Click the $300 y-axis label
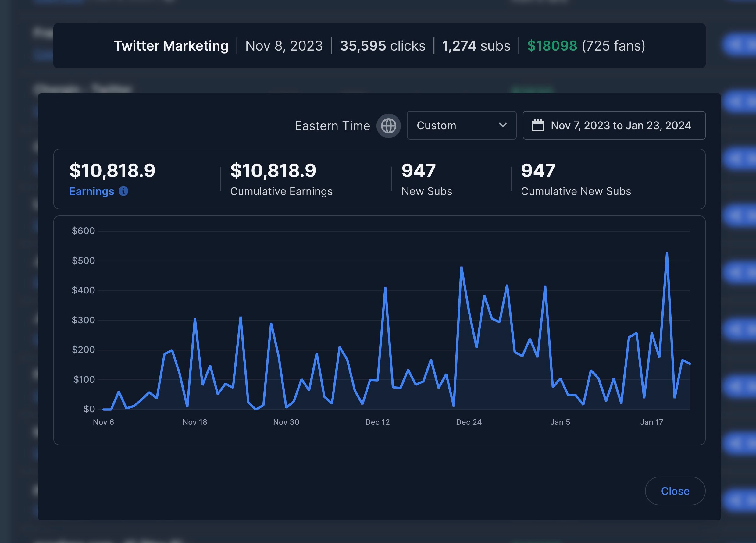This screenshot has width=756, height=543. point(83,320)
